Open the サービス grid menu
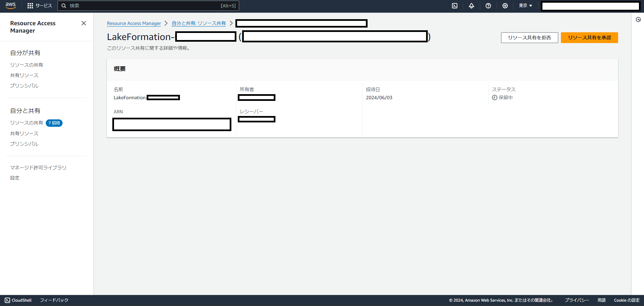The width and height of the screenshot is (644, 306). tap(40, 6)
